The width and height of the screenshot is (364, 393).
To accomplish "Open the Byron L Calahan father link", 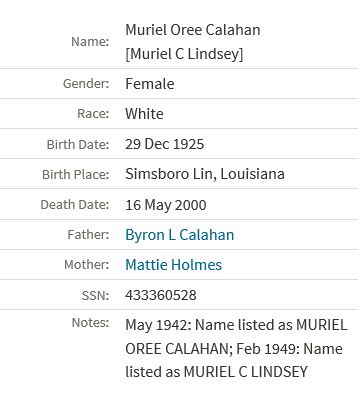I will [179, 235].
